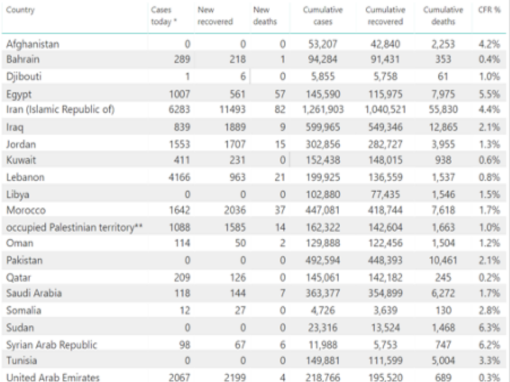Click the New deaths column header
Screen dimensions: 510x382
click(265, 16)
